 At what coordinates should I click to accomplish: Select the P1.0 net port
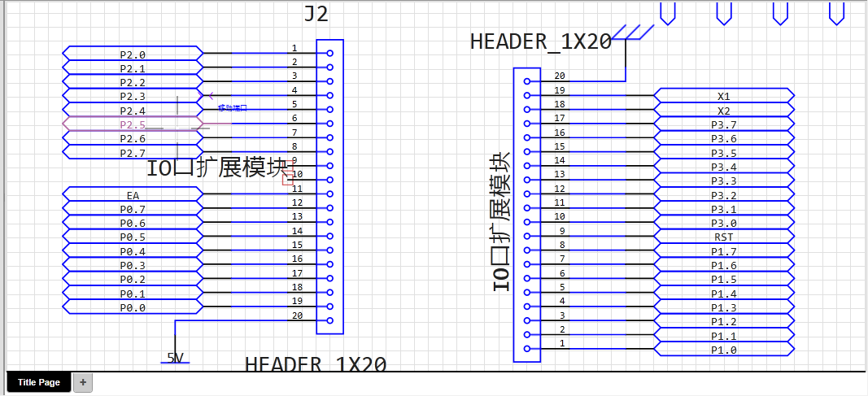coord(724,349)
